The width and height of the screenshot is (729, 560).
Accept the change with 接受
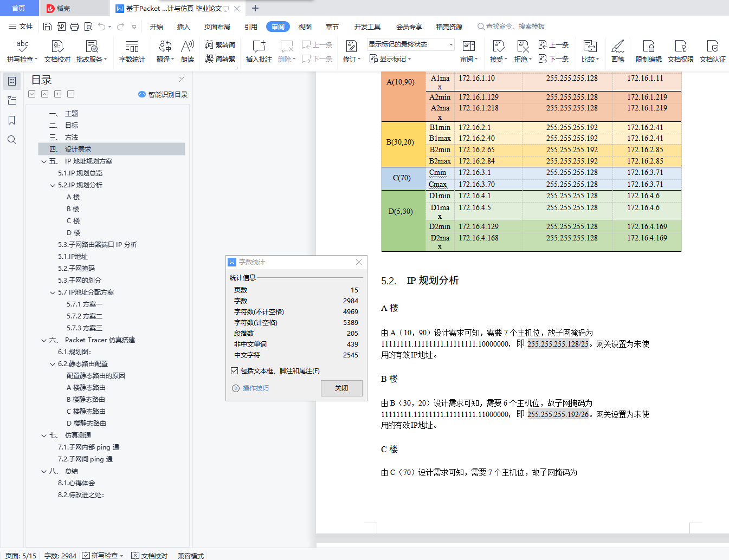click(x=499, y=51)
